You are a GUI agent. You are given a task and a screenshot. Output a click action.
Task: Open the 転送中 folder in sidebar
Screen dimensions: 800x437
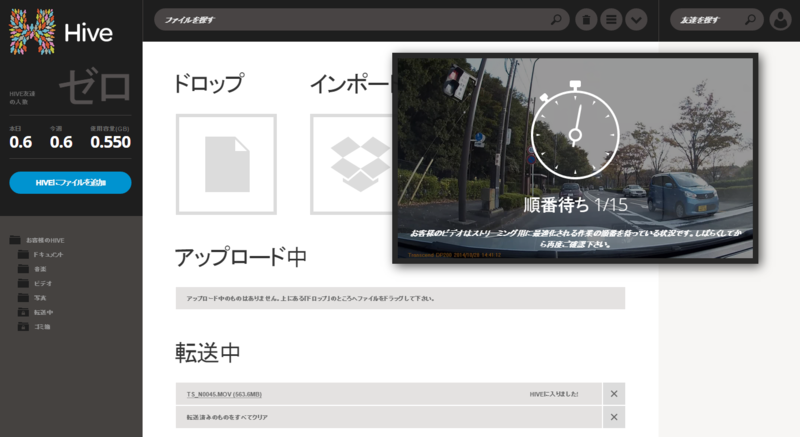pos(35,312)
